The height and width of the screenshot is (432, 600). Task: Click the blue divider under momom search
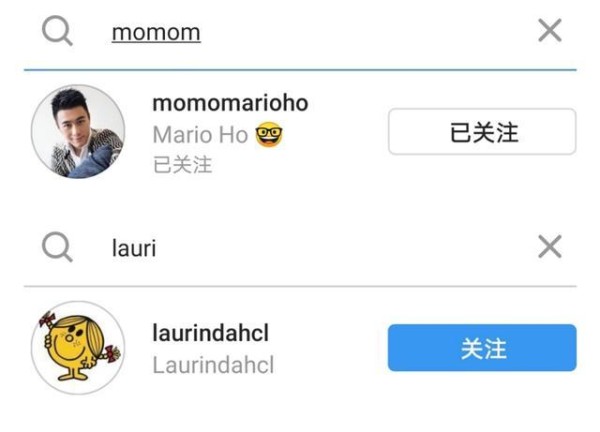click(x=300, y=70)
